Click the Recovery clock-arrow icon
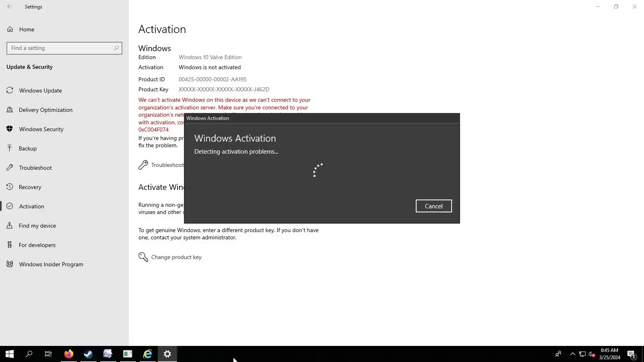 click(10, 187)
